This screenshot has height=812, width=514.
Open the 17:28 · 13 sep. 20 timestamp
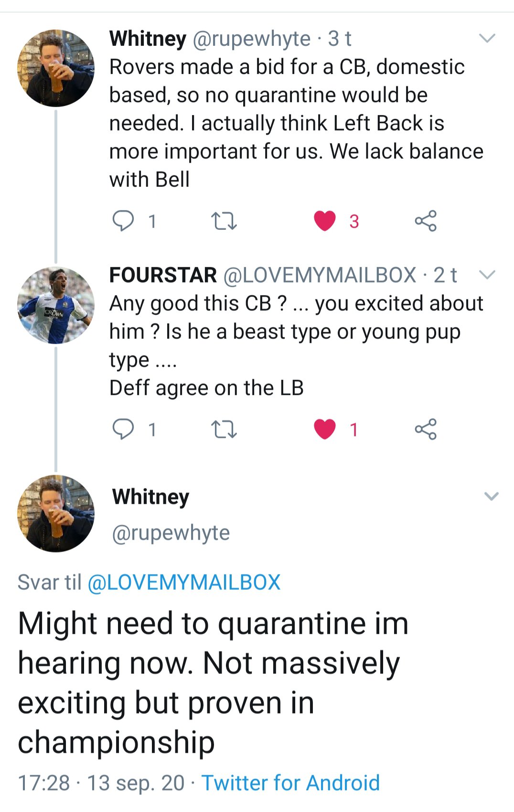point(101,783)
